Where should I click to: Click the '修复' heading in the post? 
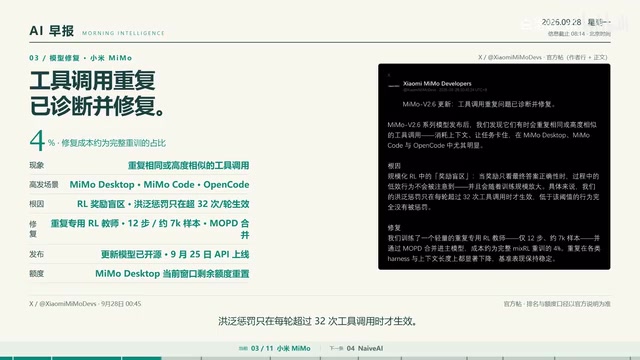(394, 228)
